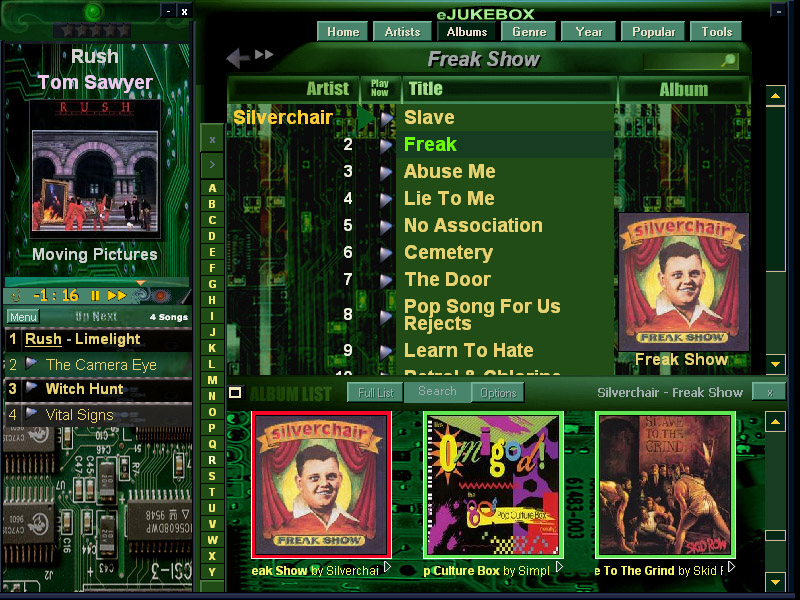Show the Popular tab
Image resolution: width=800 pixels, height=600 pixels.
click(654, 32)
